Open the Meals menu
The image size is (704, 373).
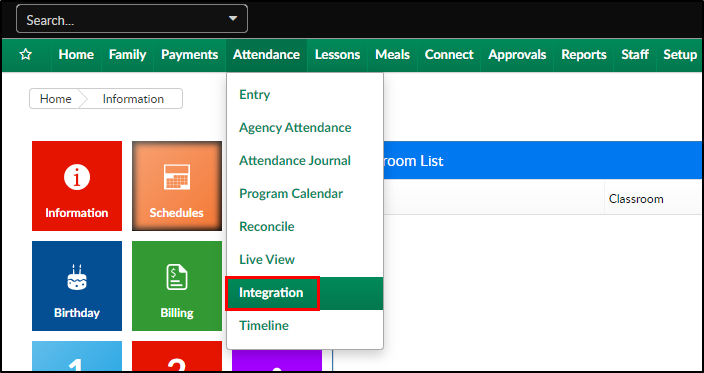[392, 55]
